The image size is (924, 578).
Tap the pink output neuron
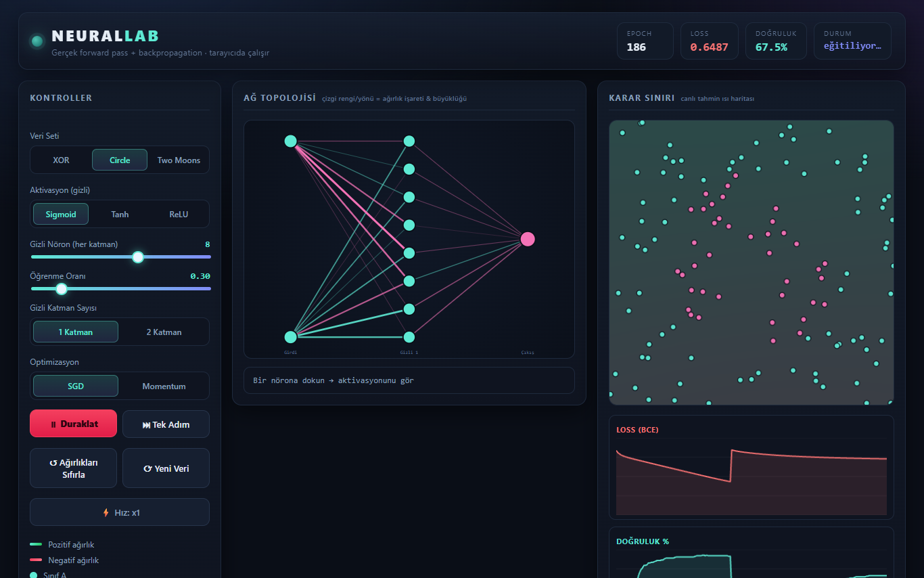[528, 239]
